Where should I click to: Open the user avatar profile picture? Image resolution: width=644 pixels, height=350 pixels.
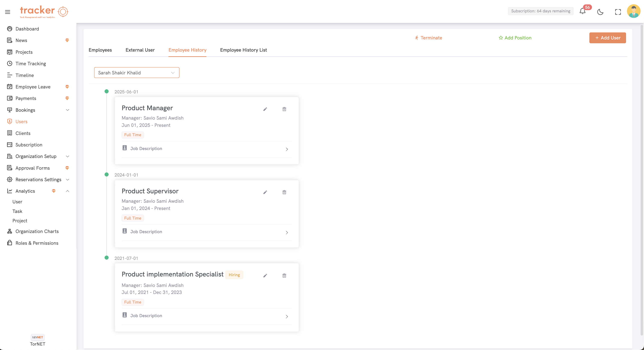click(634, 11)
